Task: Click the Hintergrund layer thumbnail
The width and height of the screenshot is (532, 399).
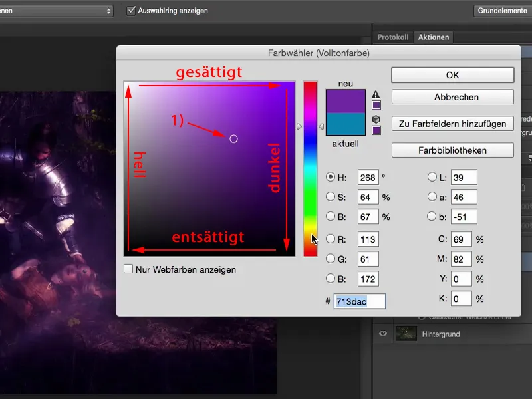Action: coord(406,334)
